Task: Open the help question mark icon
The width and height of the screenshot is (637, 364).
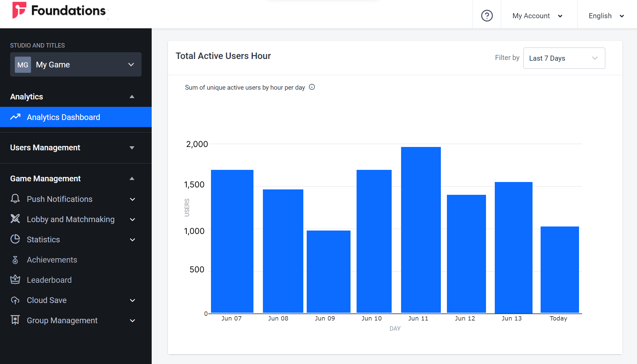Action: tap(487, 16)
